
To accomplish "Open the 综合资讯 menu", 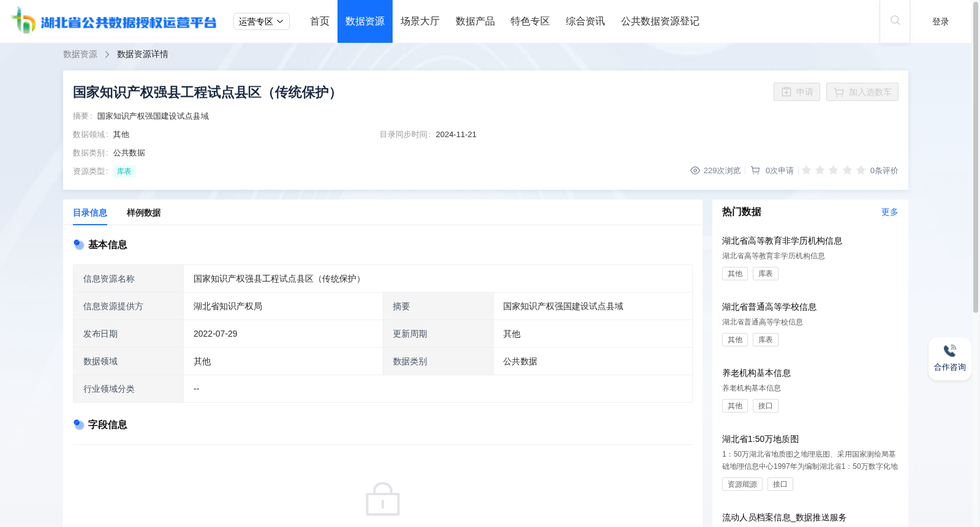I will [x=586, y=21].
